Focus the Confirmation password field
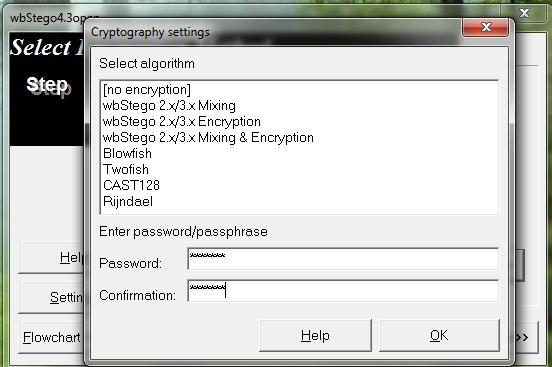552x367 pixels. [343, 291]
